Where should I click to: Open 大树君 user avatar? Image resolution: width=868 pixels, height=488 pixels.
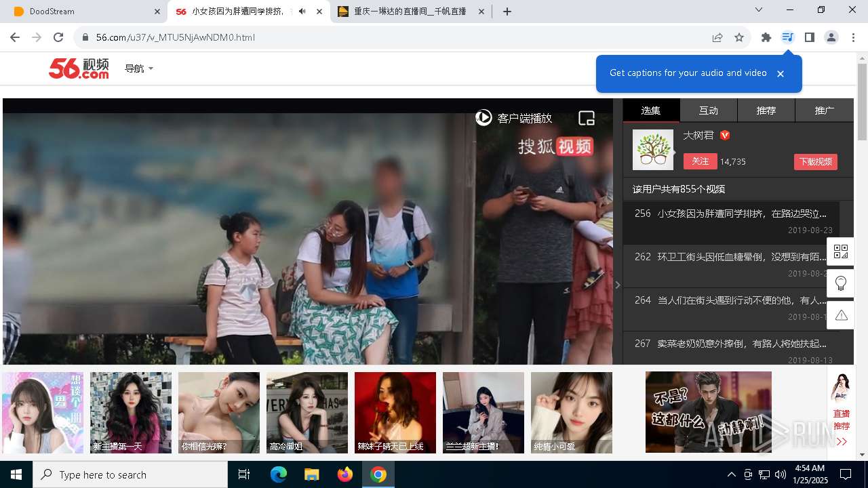coord(653,150)
